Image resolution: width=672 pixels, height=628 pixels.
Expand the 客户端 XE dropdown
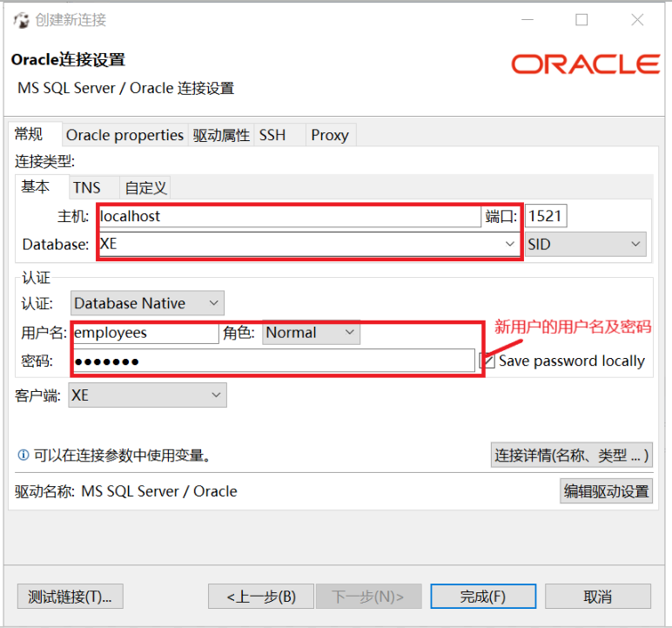click(x=147, y=395)
